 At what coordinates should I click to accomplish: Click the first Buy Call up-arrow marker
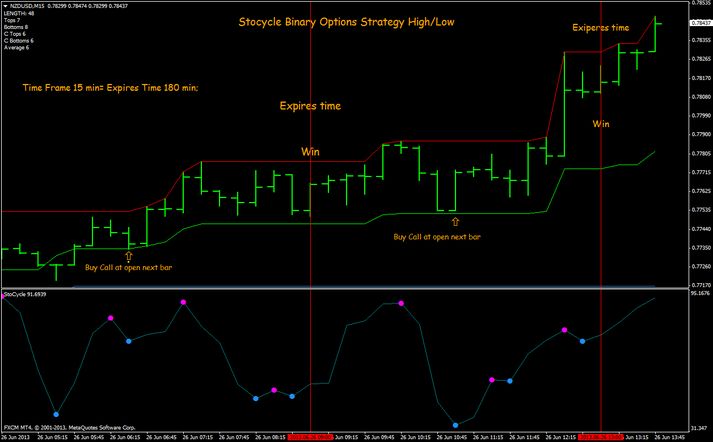coord(129,256)
